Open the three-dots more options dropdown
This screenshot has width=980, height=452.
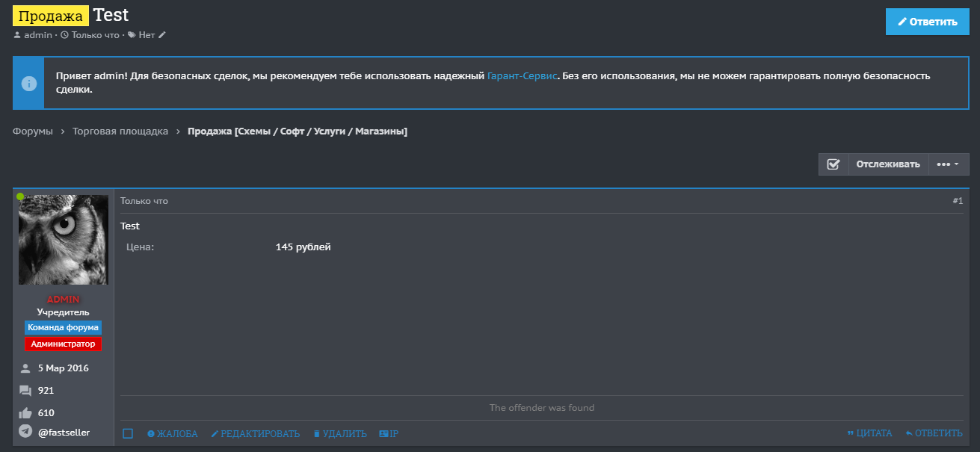coord(948,164)
